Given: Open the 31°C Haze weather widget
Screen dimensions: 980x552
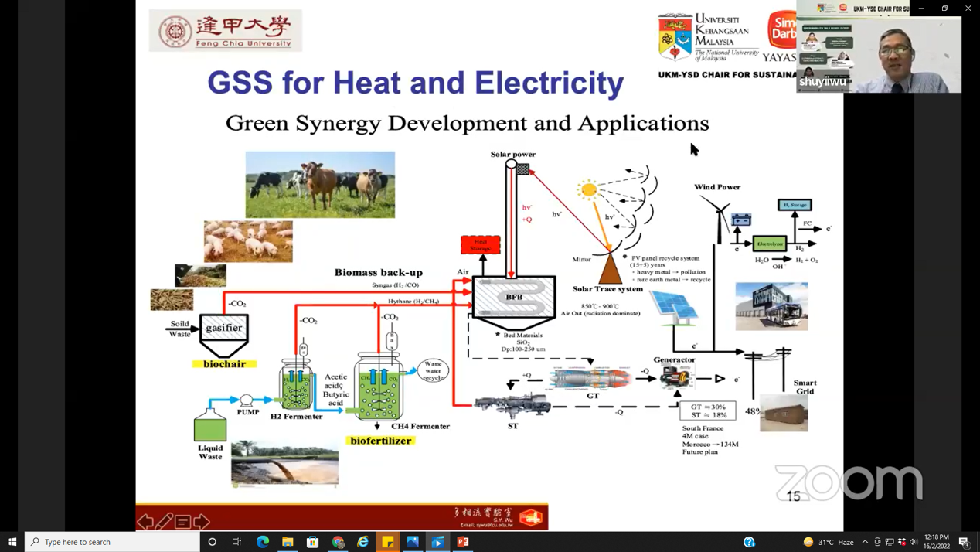Looking at the screenshot, I should 828,542.
